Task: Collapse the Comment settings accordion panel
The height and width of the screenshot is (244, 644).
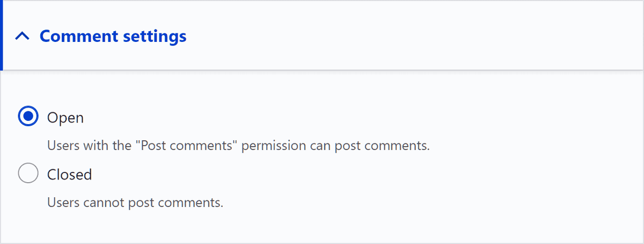Action: pyautogui.click(x=113, y=37)
